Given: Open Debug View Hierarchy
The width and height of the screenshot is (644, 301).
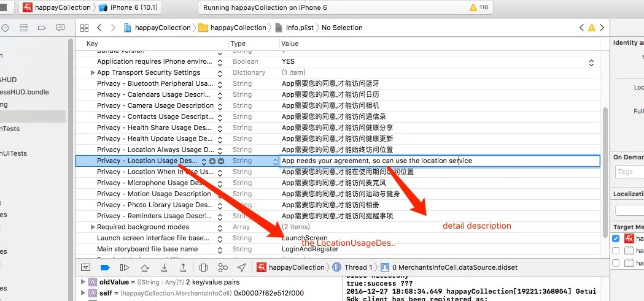Looking at the screenshot, I should pyautogui.click(x=203, y=267).
